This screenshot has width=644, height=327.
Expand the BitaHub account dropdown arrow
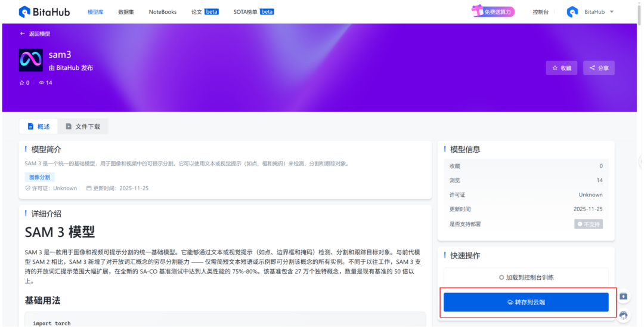(612, 11)
